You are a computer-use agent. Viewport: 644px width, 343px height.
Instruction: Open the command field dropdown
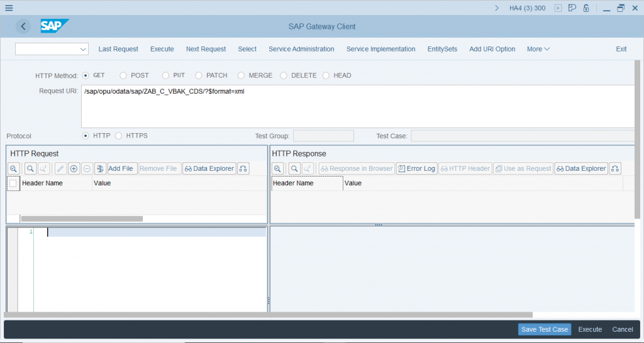pyautogui.click(x=83, y=49)
